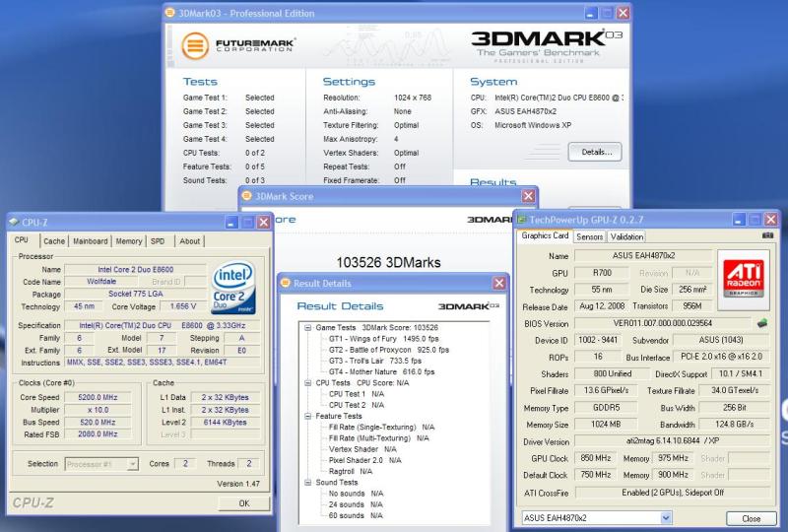This screenshot has width=788, height=532.
Task: Minimize the CPU-Z window
Action: click(x=231, y=223)
